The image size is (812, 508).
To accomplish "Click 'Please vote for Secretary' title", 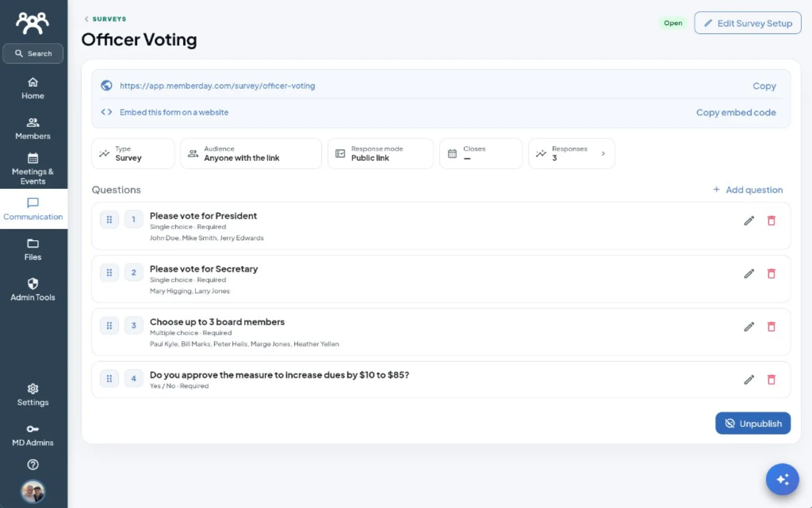I will 204,269.
